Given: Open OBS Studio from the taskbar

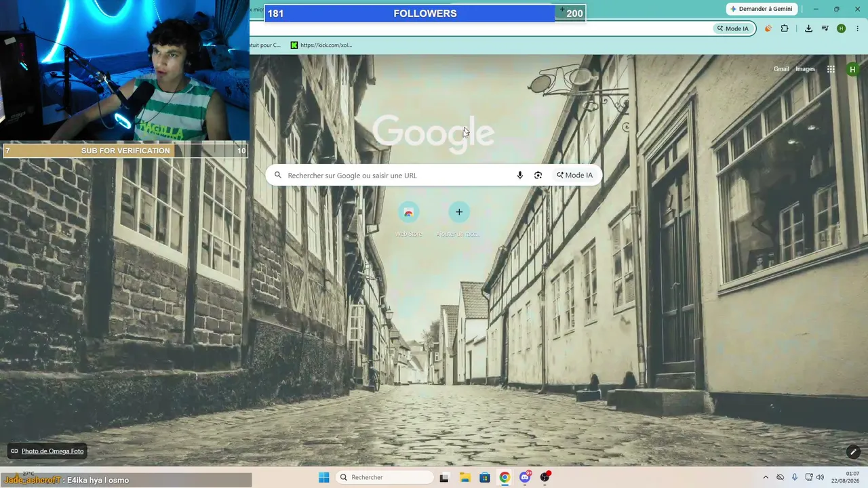Looking at the screenshot, I should click(545, 477).
